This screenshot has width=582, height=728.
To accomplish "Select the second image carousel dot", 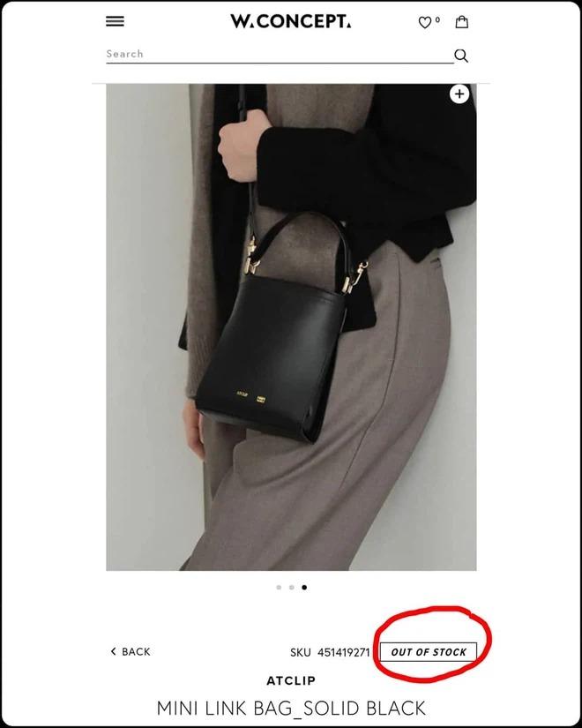I will pyautogui.click(x=292, y=588).
